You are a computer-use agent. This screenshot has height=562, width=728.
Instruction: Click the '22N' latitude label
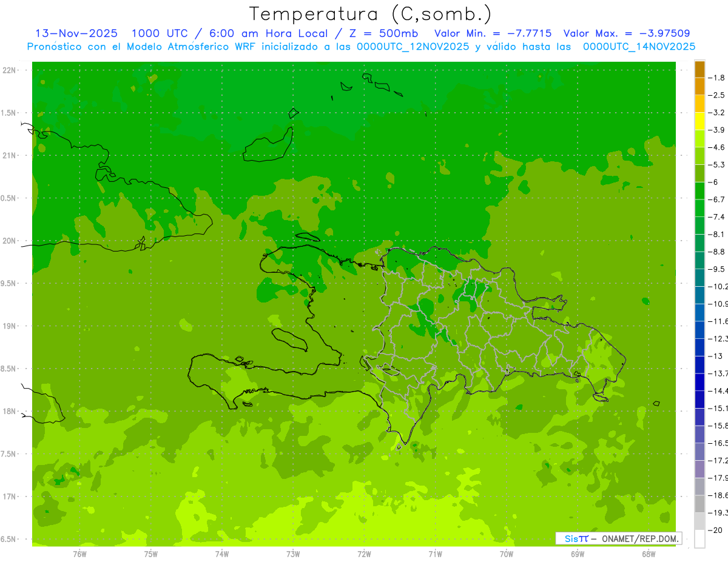pos(10,70)
